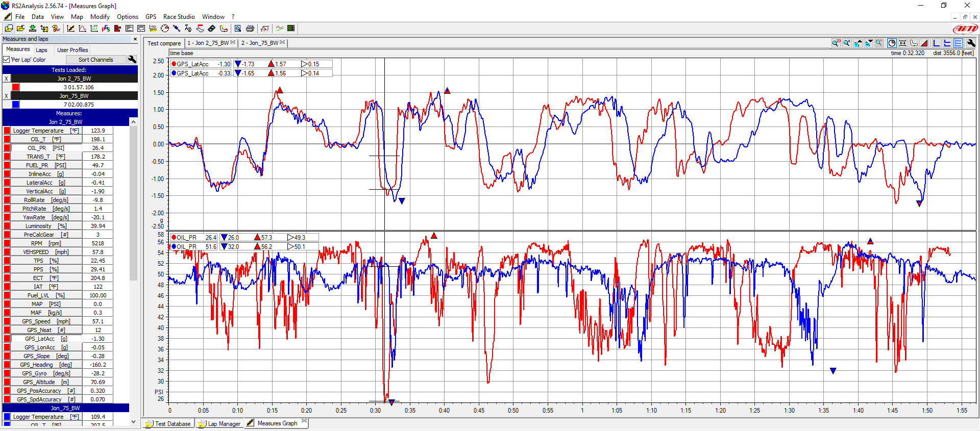980x431 pixels.
Task: Open the Modify menu
Action: coord(100,17)
